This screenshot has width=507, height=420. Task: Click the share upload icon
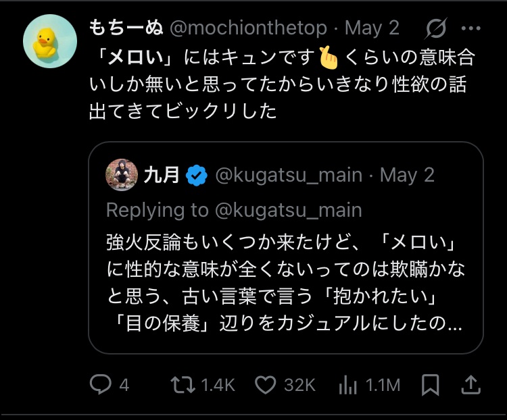tap(471, 385)
